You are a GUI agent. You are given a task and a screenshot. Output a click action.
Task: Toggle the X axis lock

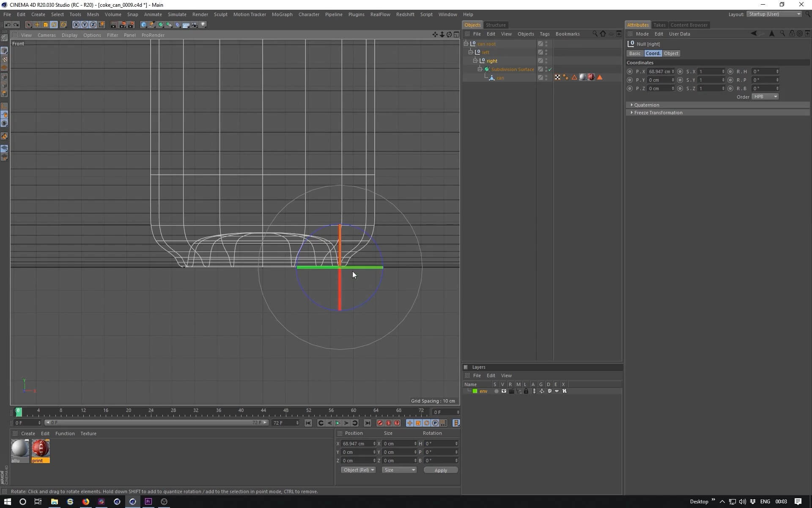coord(76,25)
